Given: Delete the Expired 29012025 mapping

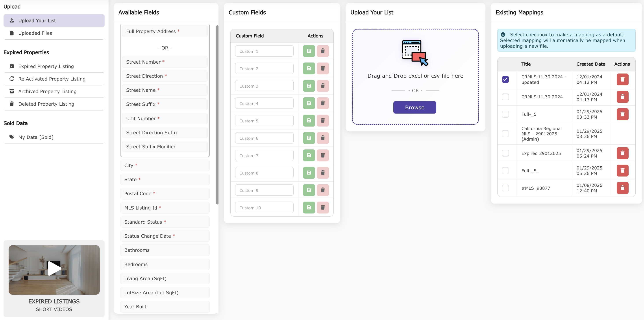Looking at the screenshot, I should pyautogui.click(x=622, y=153).
